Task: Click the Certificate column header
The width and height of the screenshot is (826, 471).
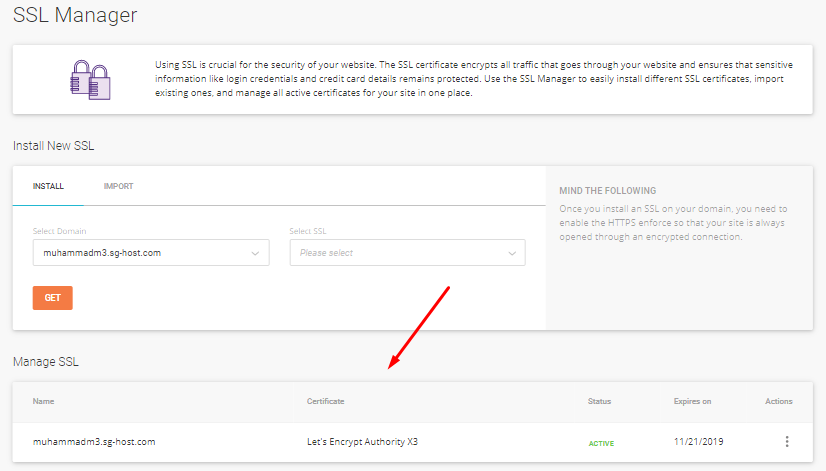Action: 326,401
